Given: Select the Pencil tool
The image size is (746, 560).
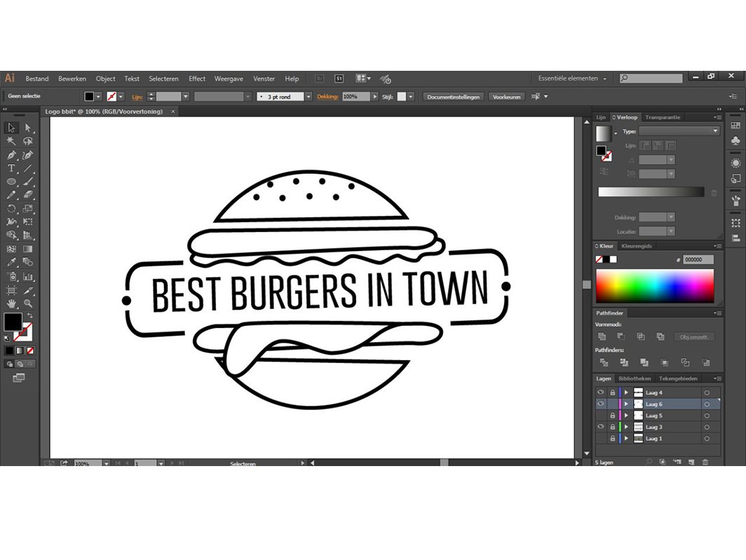Looking at the screenshot, I should (x=11, y=195).
